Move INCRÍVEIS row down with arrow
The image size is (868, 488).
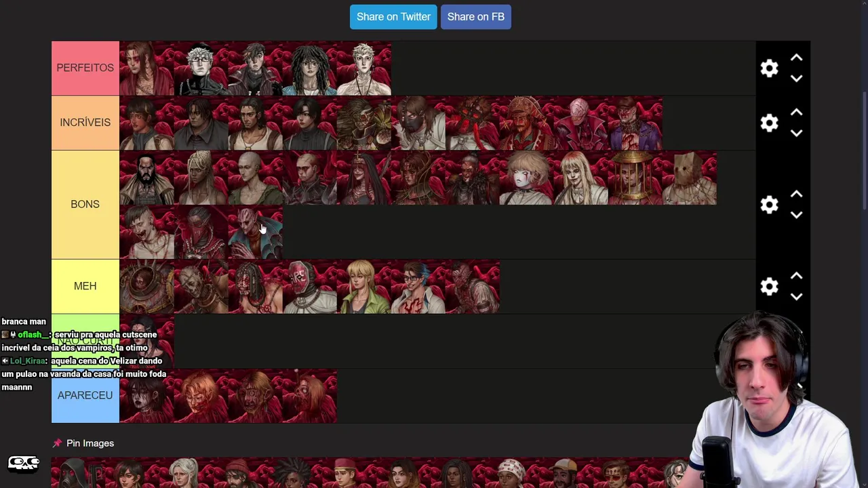[x=797, y=134]
